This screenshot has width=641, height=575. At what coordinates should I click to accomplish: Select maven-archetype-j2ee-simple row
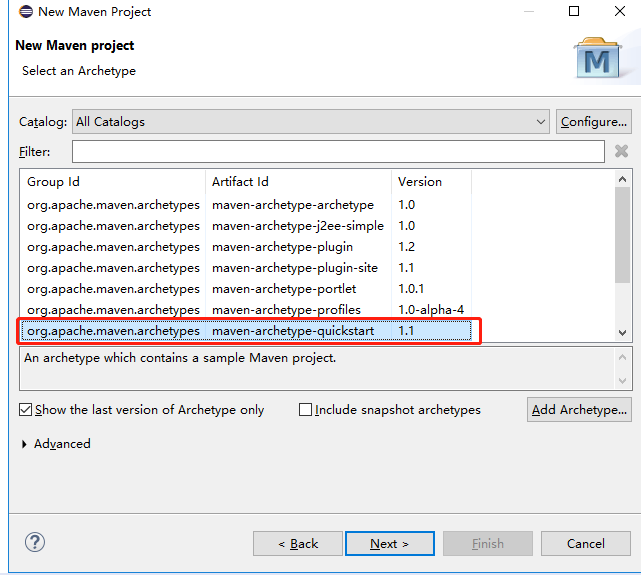coord(246,226)
